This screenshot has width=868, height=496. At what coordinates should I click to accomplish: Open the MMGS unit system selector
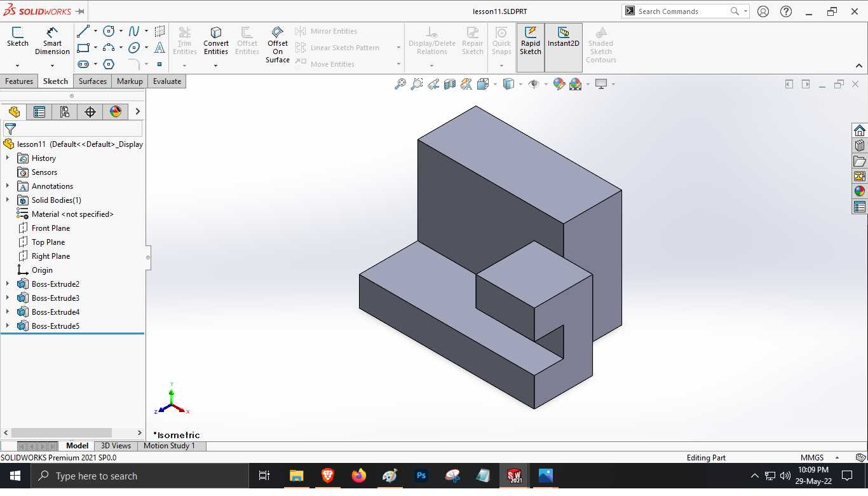820,457
